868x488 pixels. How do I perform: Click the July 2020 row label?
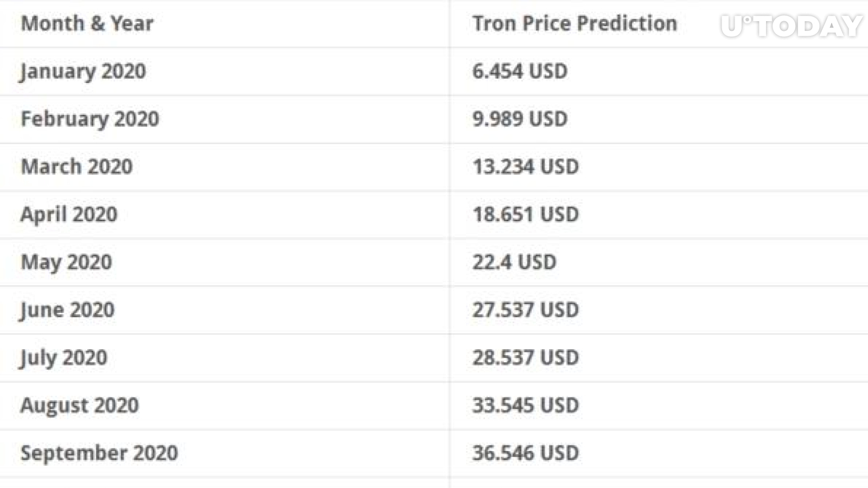click(63, 358)
